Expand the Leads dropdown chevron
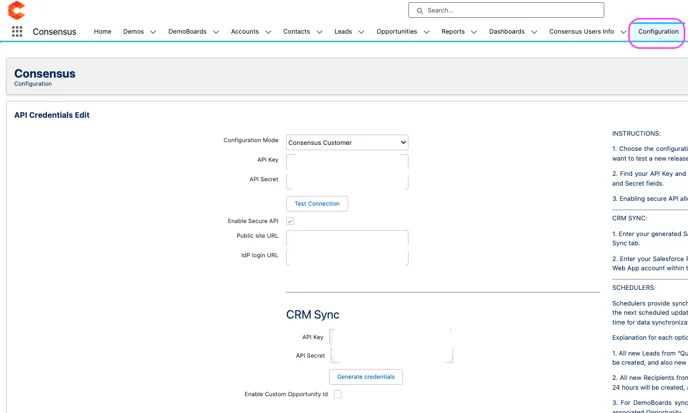The width and height of the screenshot is (688, 413). point(361,32)
